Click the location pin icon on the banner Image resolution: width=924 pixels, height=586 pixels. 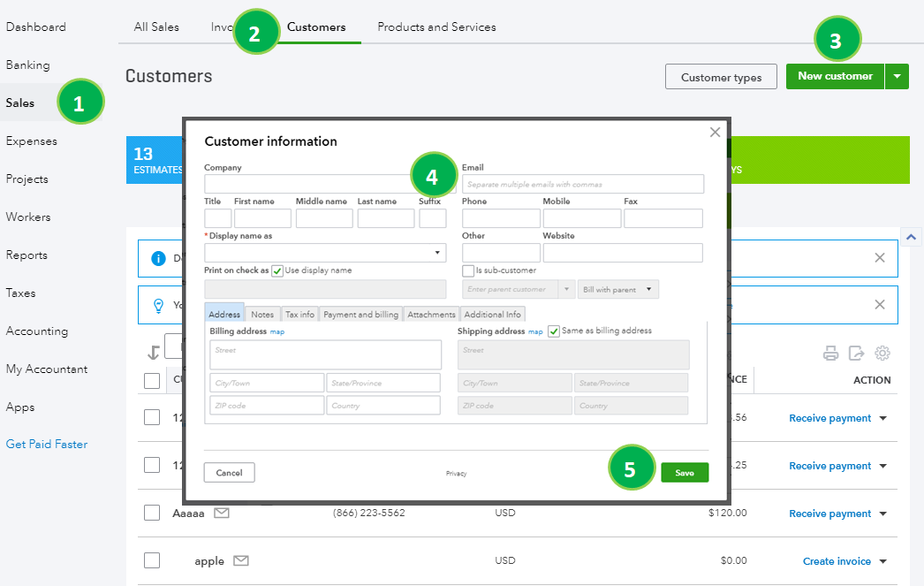click(x=159, y=305)
